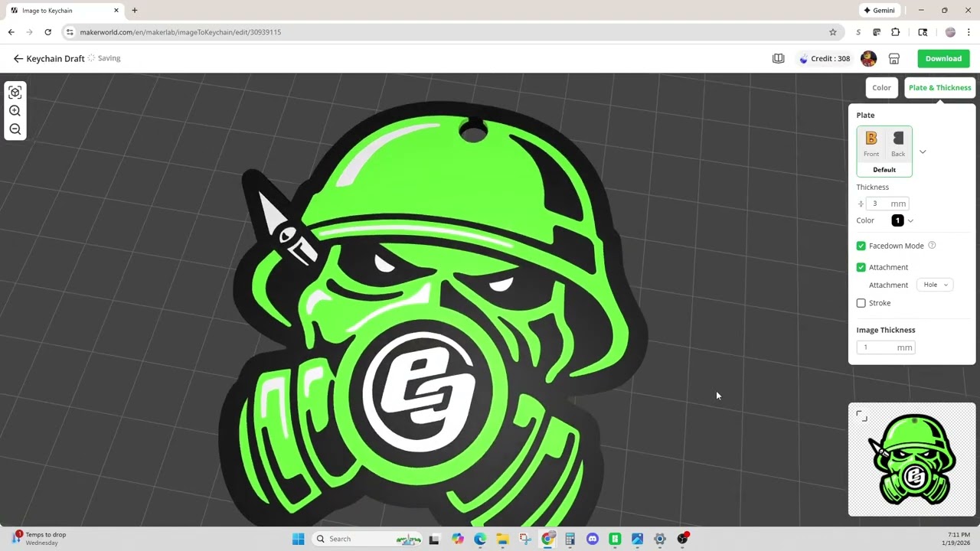980x551 pixels.
Task: Zoom out of the keychain preview
Action: [x=15, y=129]
